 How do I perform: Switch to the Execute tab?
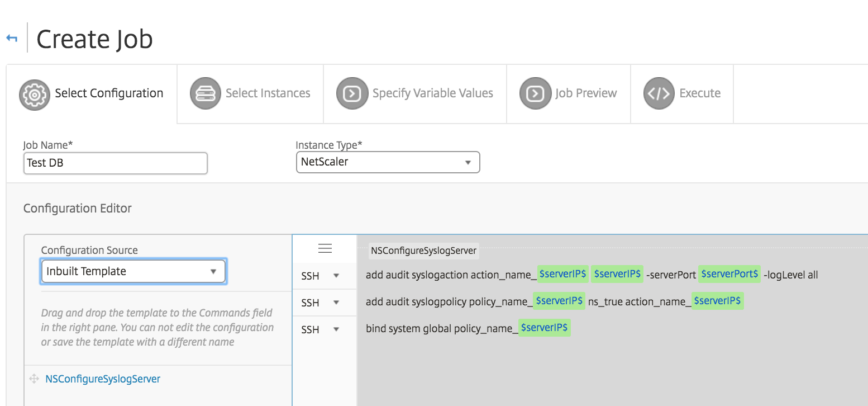tap(682, 93)
